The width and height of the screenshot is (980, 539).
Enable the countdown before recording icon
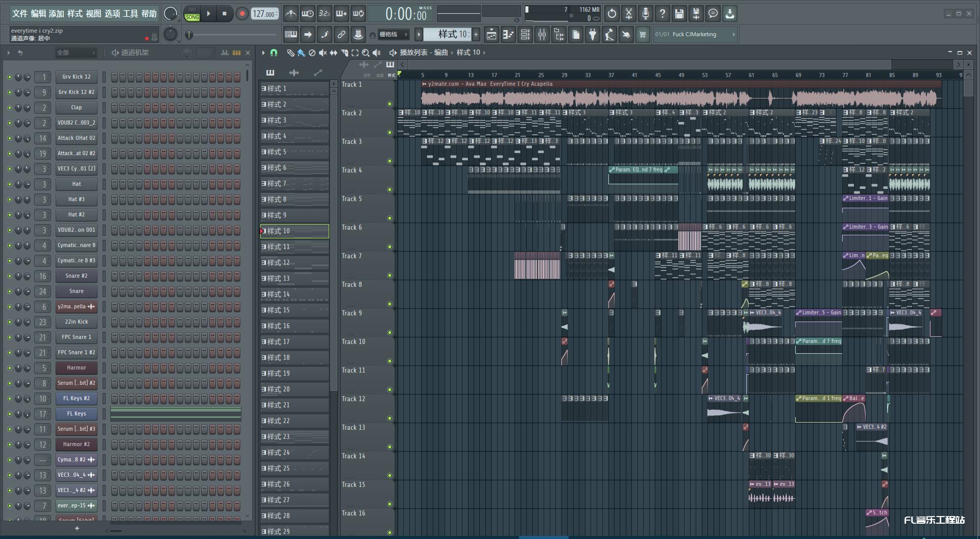click(324, 14)
